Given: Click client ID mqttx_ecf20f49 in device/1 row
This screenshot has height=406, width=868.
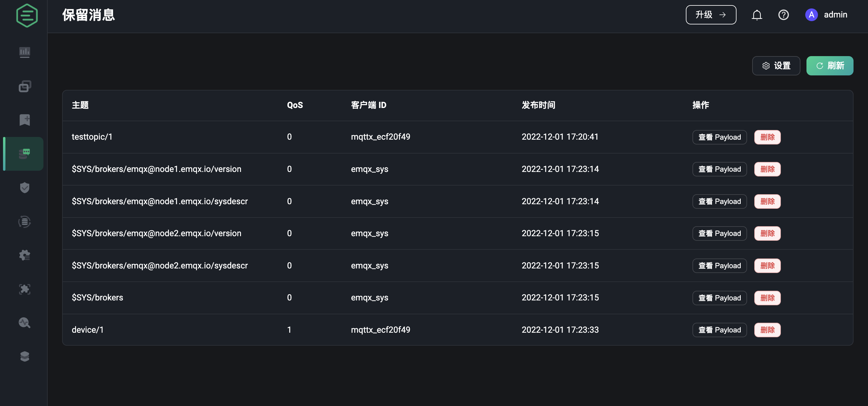Looking at the screenshot, I should click(380, 330).
